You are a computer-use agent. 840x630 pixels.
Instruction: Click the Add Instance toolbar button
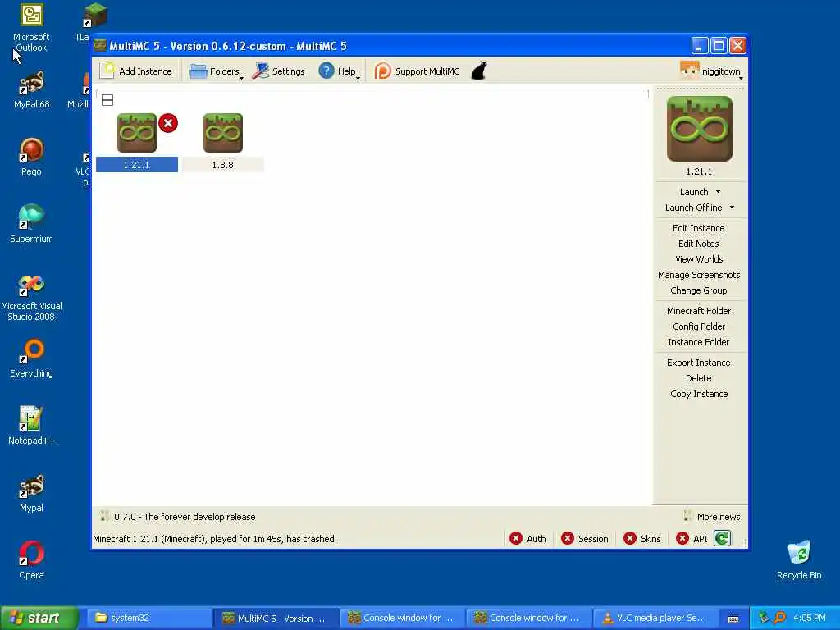pyautogui.click(x=137, y=71)
